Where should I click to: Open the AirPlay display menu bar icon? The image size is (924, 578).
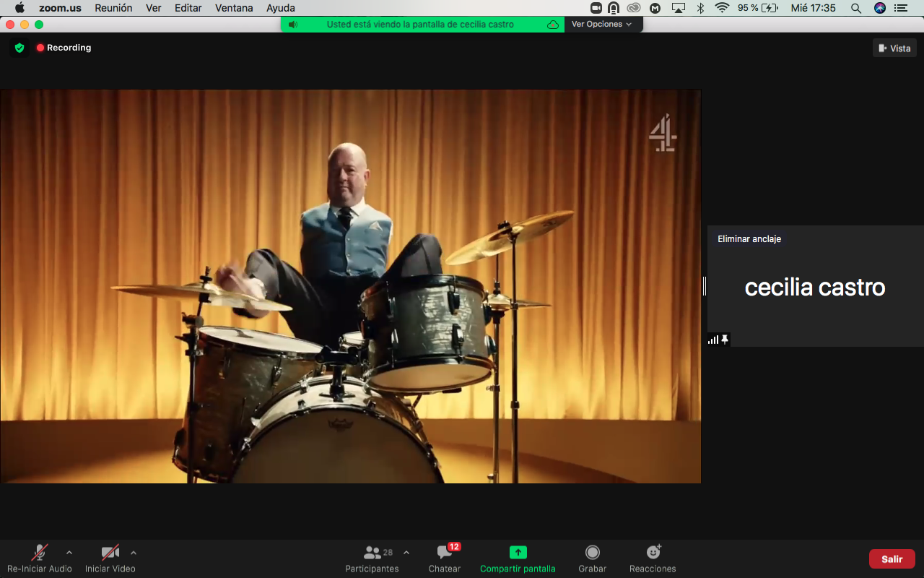coord(678,8)
